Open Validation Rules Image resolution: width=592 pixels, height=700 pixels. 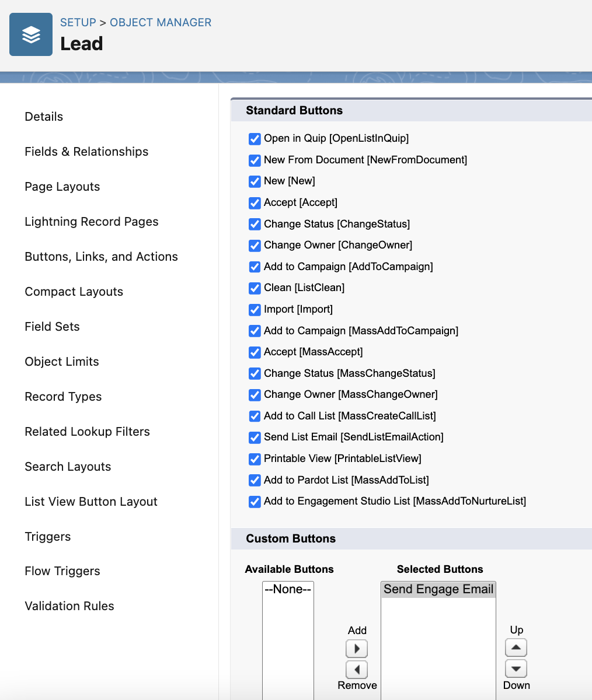pyautogui.click(x=69, y=606)
